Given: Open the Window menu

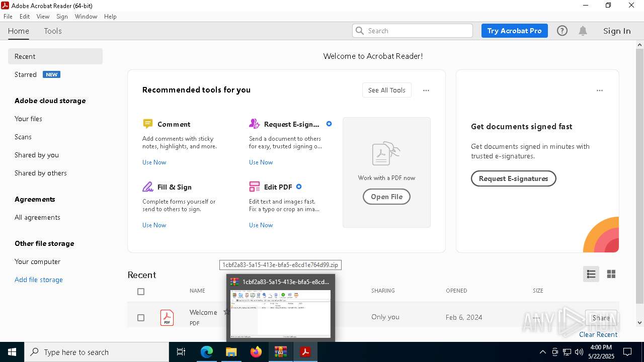Looking at the screenshot, I should pos(86,17).
